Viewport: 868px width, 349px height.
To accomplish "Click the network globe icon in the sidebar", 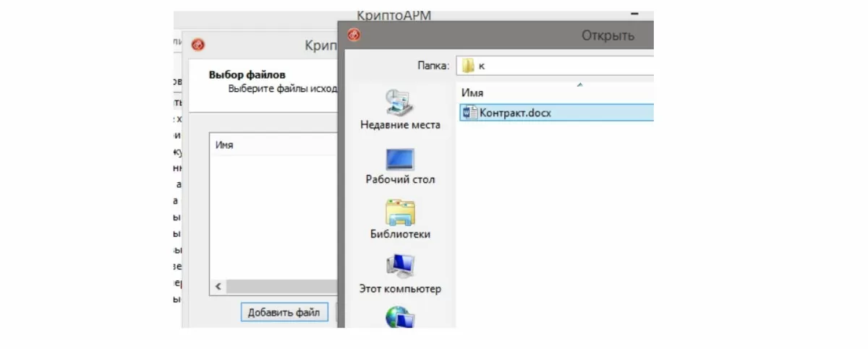I will (400, 316).
